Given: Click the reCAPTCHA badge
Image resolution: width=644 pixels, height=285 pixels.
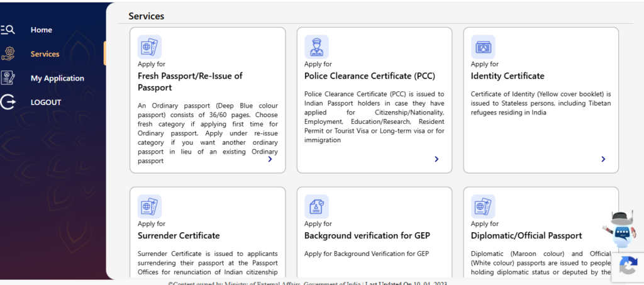Looking at the screenshot, I should [628, 266].
